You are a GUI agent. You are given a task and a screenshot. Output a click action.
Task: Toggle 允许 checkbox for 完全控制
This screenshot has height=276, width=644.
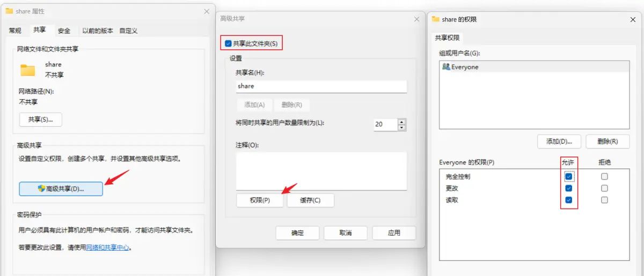pos(569,176)
